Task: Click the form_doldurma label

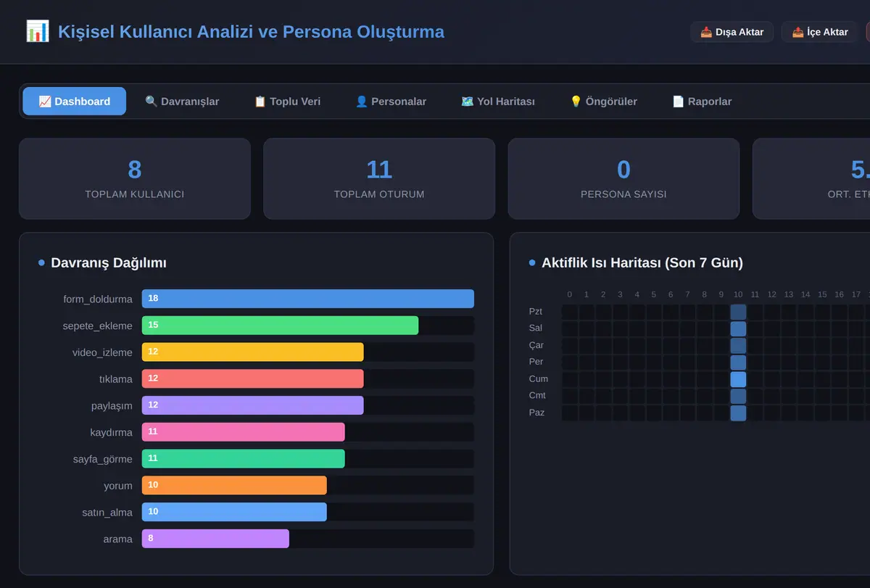Action: tap(98, 299)
